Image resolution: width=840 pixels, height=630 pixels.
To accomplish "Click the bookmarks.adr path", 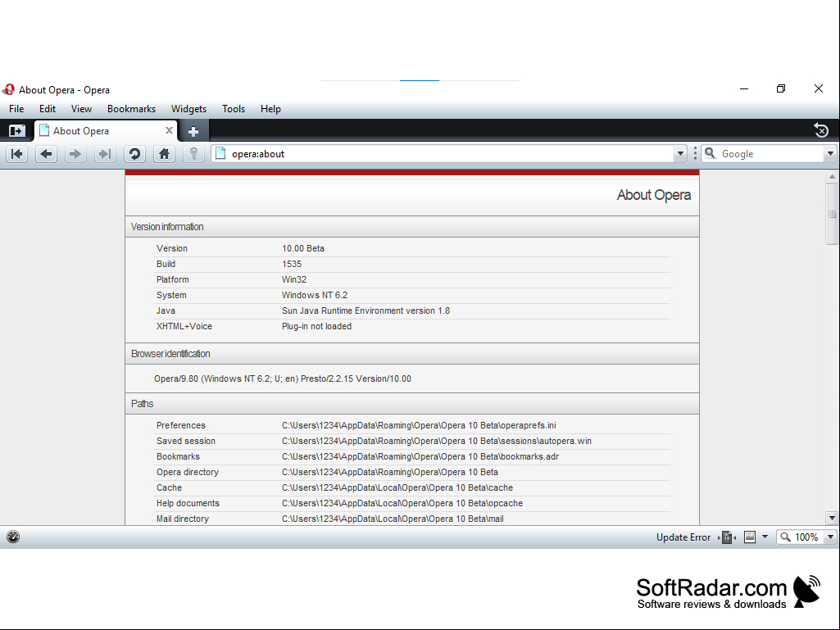I will (x=420, y=456).
